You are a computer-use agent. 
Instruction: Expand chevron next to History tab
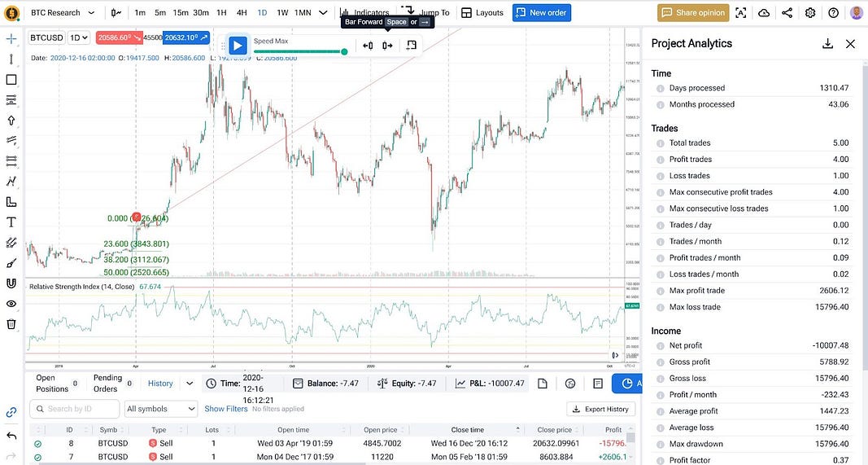click(190, 384)
